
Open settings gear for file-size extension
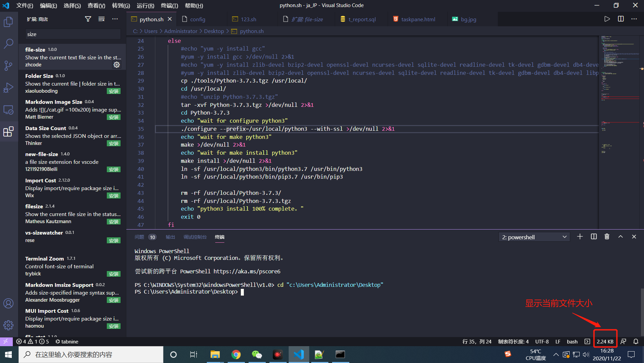click(117, 65)
